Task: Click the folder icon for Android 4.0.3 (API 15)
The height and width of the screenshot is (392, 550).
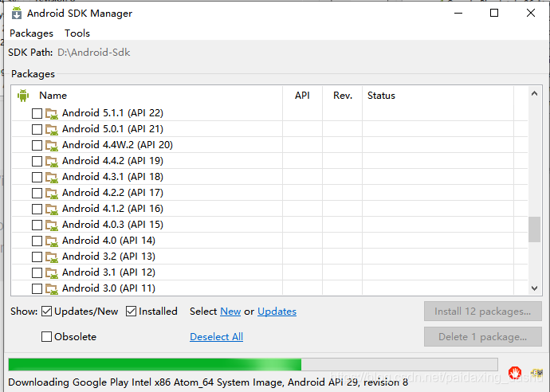Action: 52,225
